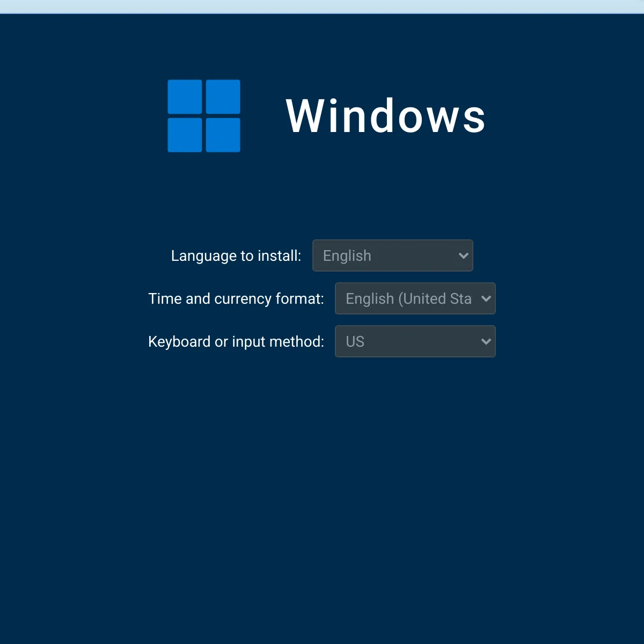Screen dimensions: 644x644
Task: Click the 'Time and currency format:' label
Action: (x=236, y=299)
